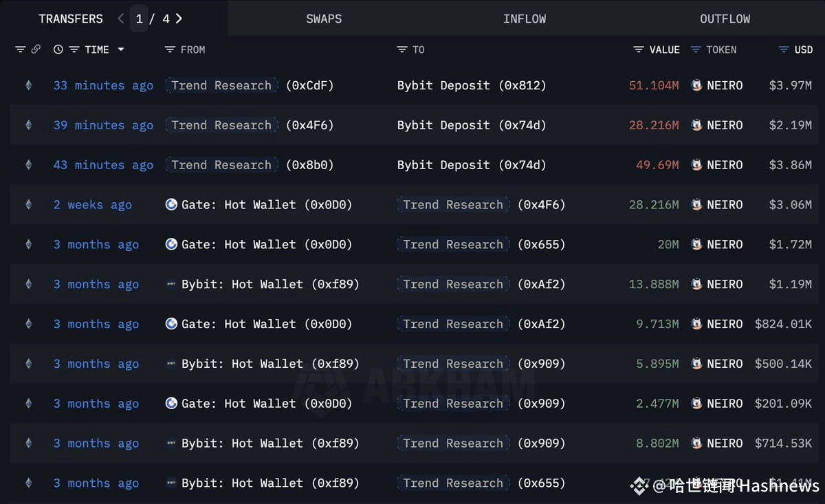Click Ethereum icon on 43 minutes ago row
This screenshot has width=825, height=504.
tap(28, 165)
